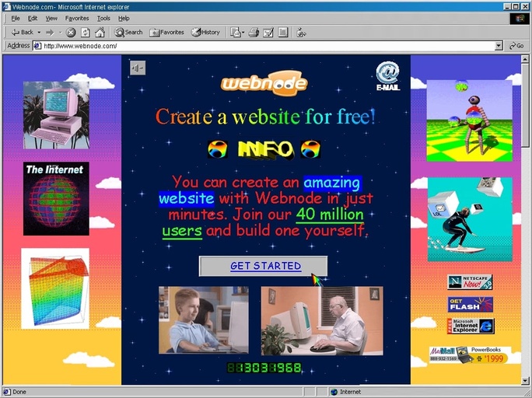Click the IE icon in title bar

[6, 7]
